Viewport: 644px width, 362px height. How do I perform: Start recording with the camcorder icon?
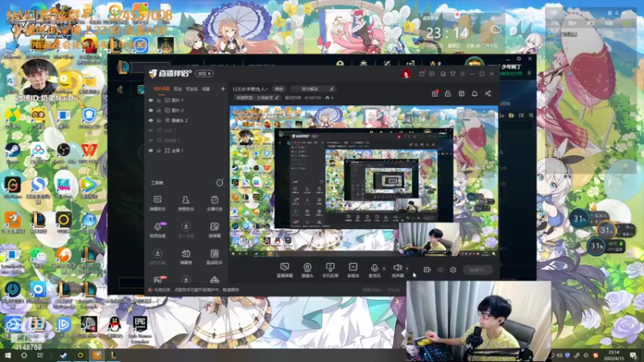click(427, 270)
